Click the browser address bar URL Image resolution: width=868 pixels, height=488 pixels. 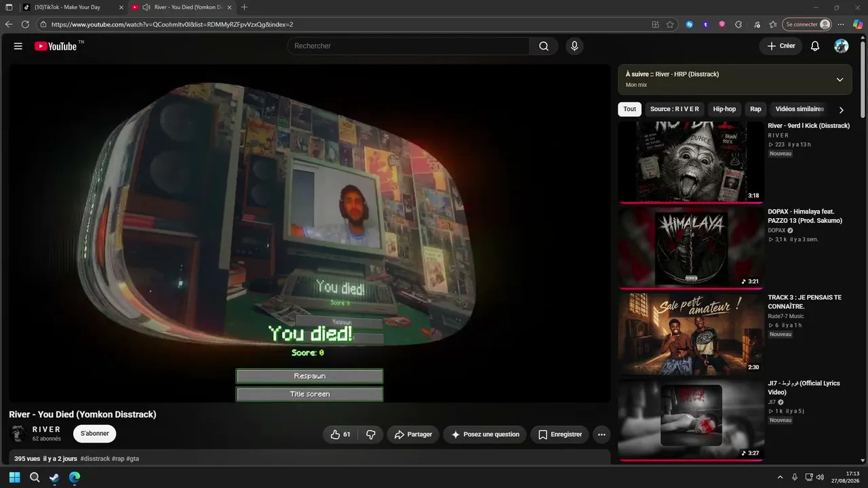(x=172, y=24)
